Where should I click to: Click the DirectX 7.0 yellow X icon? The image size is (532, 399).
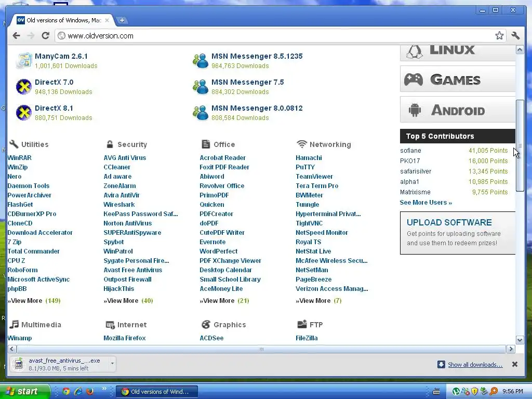[x=24, y=87]
